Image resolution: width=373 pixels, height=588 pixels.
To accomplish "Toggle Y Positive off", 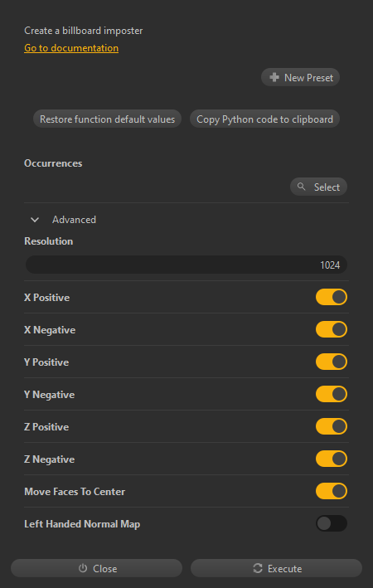I will 332,362.
